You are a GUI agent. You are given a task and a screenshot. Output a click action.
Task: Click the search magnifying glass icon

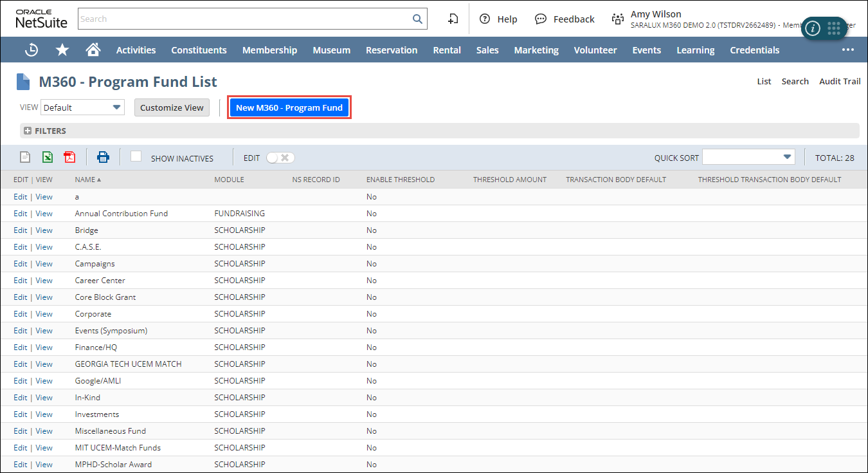pos(417,19)
